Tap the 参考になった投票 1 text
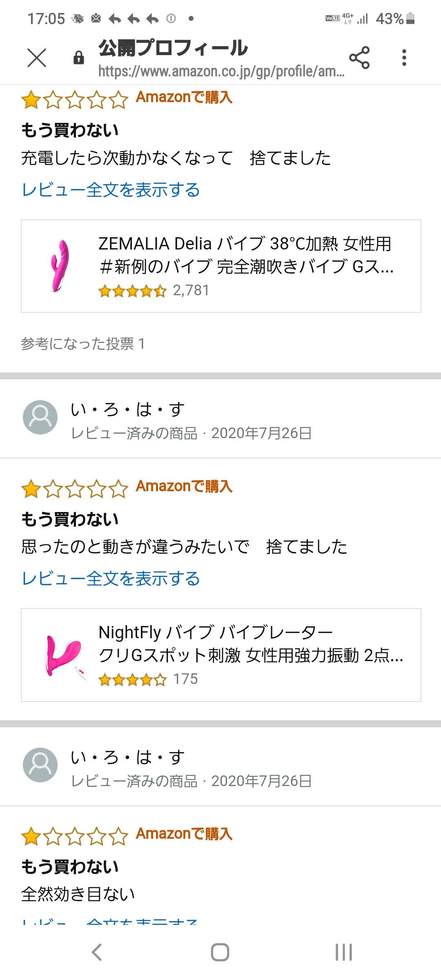This screenshot has height=980, width=441. tap(83, 344)
